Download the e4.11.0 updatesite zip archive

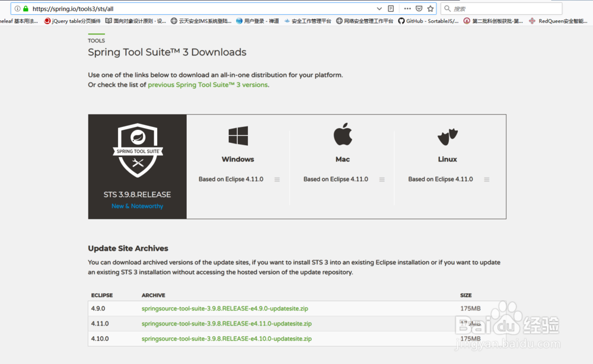[227, 324]
